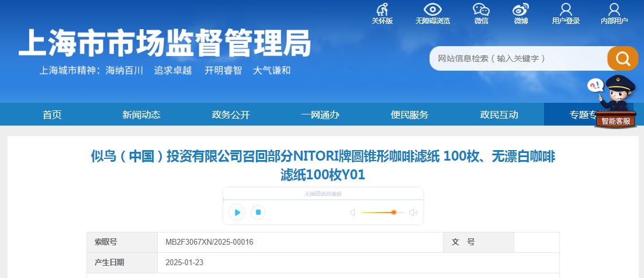The height and width of the screenshot is (278, 644).
Task: Adjust the orange volume slider
Action: (382, 213)
